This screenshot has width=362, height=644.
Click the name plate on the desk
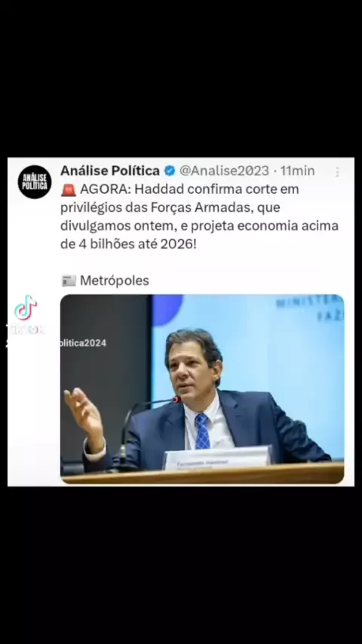(x=217, y=458)
